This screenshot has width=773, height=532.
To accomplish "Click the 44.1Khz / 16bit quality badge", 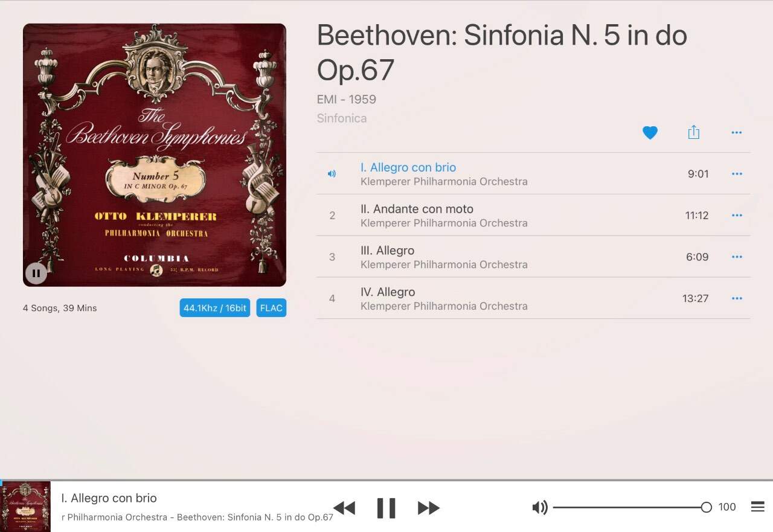I will pos(215,308).
